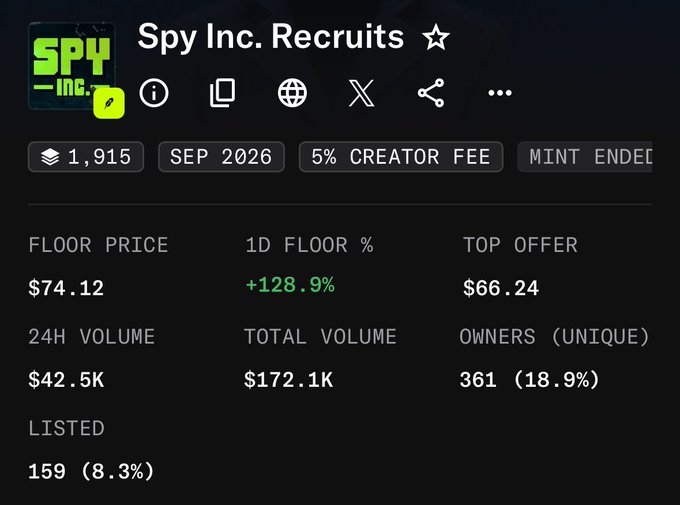Viewport: 680px width, 505px height.
Task: Click the 1,915 items count chip
Action: pos(86,157)
